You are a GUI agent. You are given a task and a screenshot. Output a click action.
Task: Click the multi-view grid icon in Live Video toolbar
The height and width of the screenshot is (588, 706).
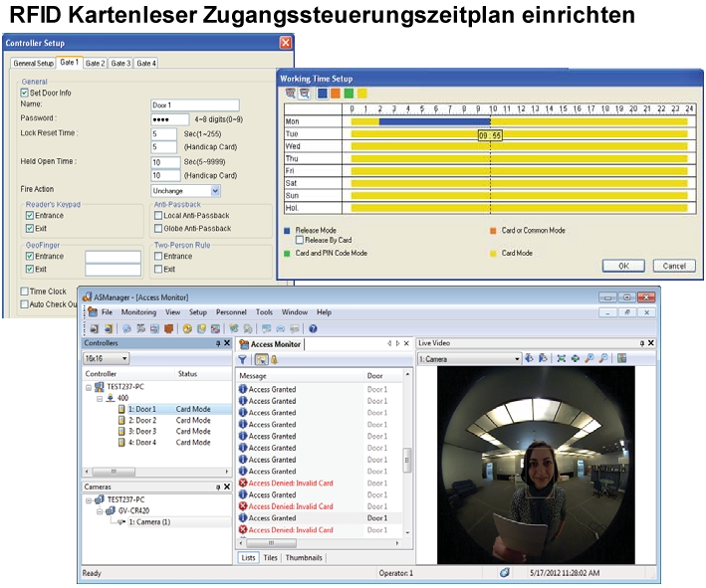pyautogui.click(x=621, y=358)
